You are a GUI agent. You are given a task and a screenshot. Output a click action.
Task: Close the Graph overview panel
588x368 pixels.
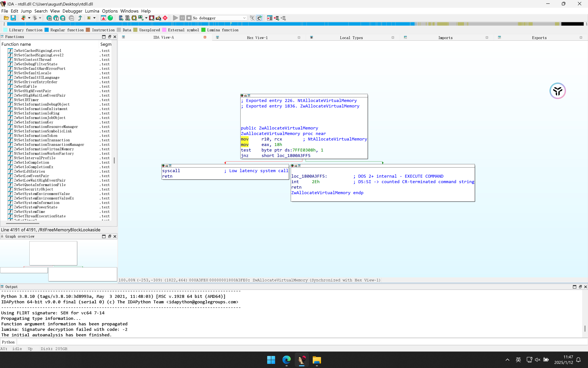click(115, 236)
